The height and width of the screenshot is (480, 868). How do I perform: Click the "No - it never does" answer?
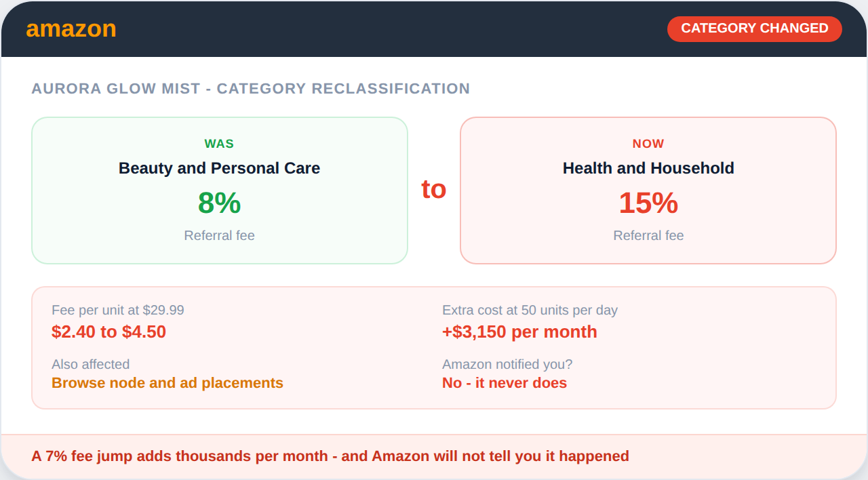tap(504, 383)
